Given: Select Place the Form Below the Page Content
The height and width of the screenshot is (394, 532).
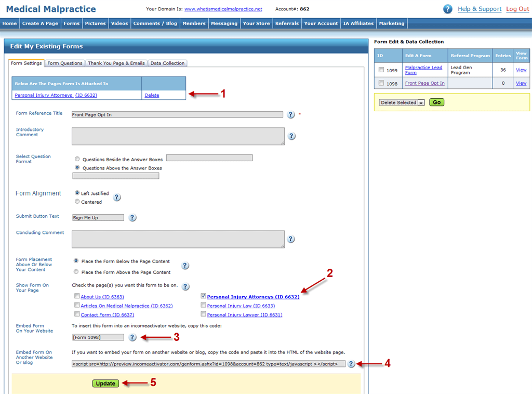Looking at the screenshot, I should pos(76,261).
